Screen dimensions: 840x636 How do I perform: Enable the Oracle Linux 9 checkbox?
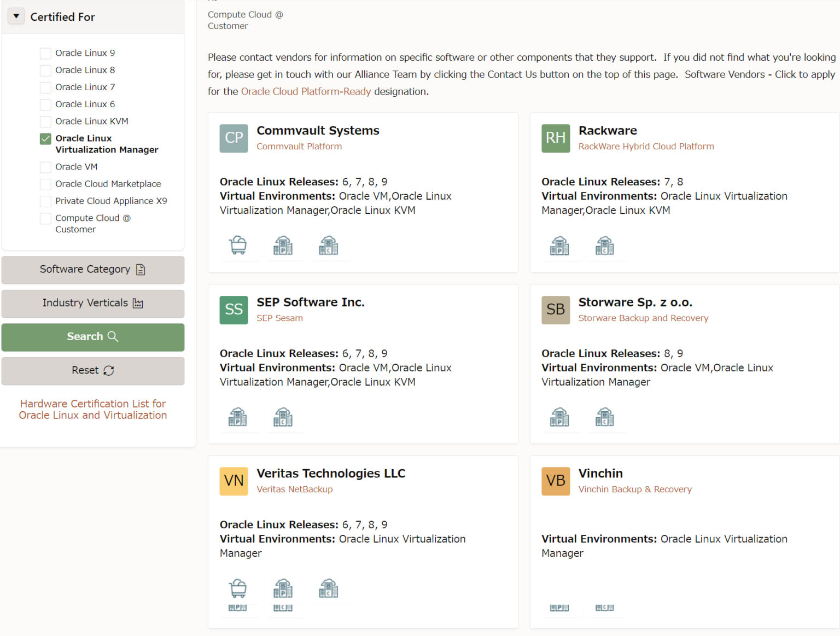click(x=46, y=53)
